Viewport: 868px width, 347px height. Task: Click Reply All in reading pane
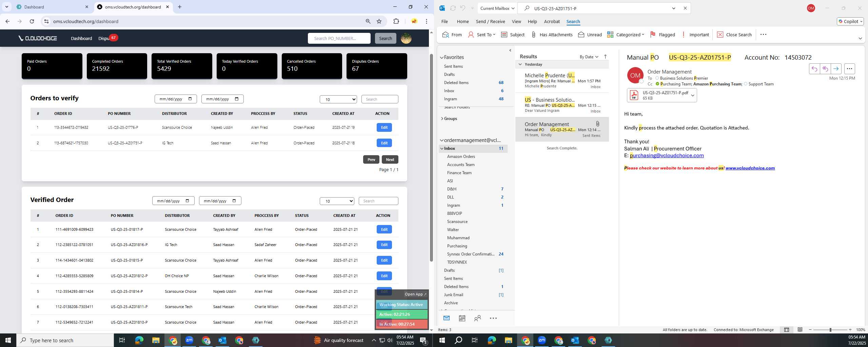click(825, 69)
